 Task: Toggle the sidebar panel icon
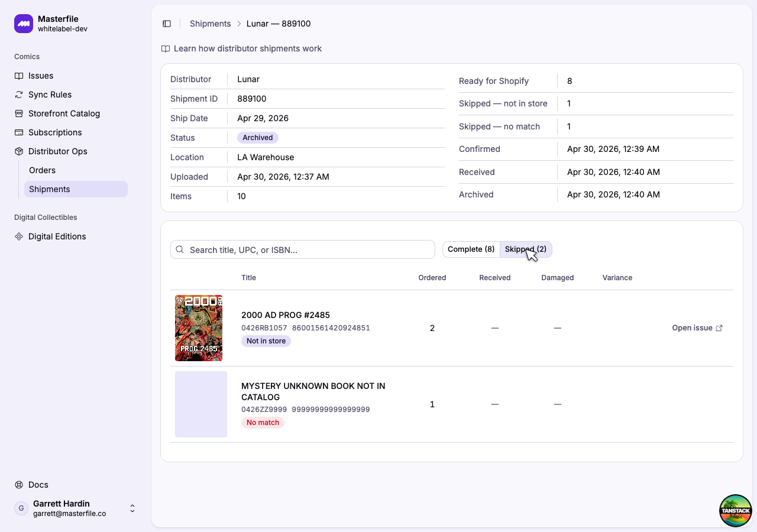(x=167, y=24)
